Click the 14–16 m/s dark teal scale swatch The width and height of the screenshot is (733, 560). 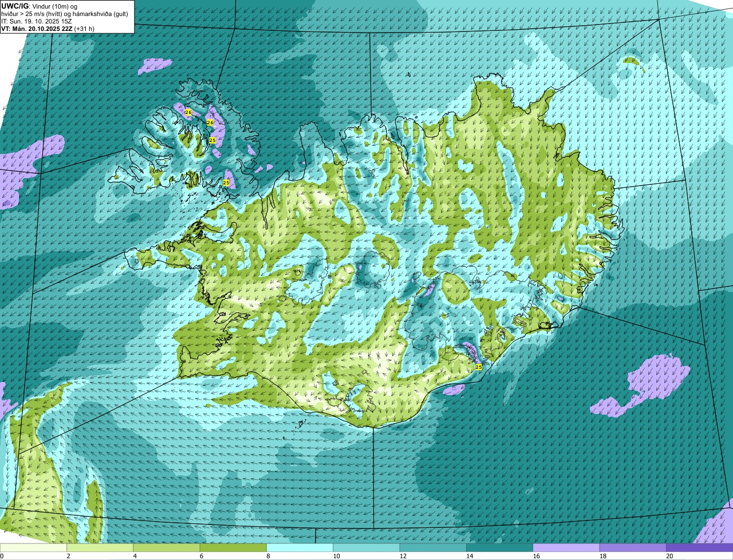pos(499,547)
